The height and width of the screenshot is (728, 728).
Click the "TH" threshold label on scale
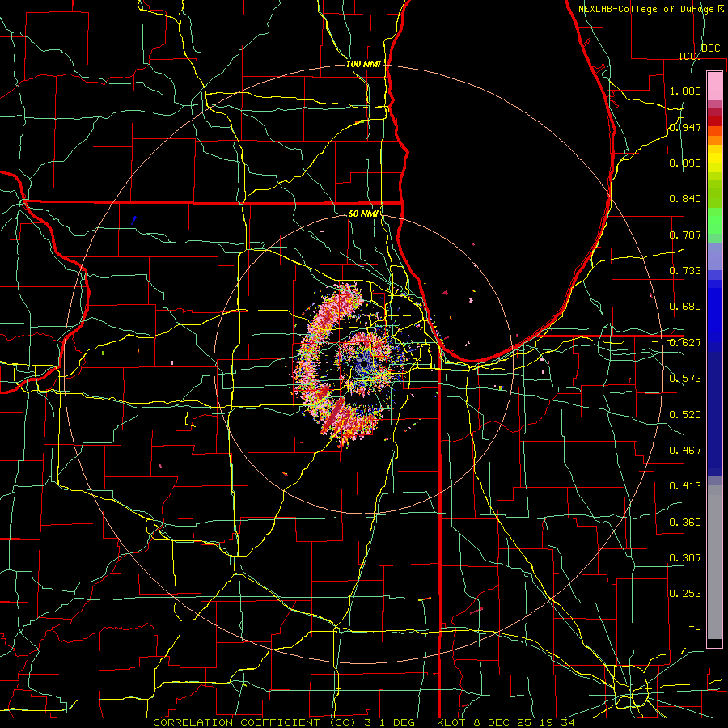pos(695,630)
